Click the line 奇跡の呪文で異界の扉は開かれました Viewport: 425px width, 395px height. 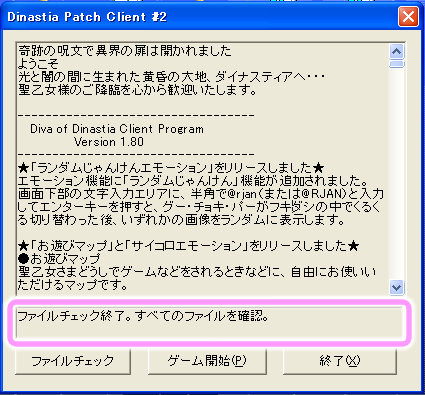pos(125,51)
